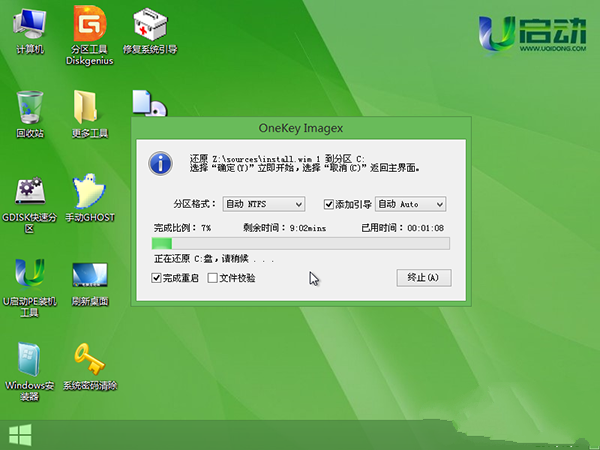Image resolution: width=600 pixels, height=450 pixels.
Task: Enable the 文件校验 checkbox
Action: coord(212,278)
